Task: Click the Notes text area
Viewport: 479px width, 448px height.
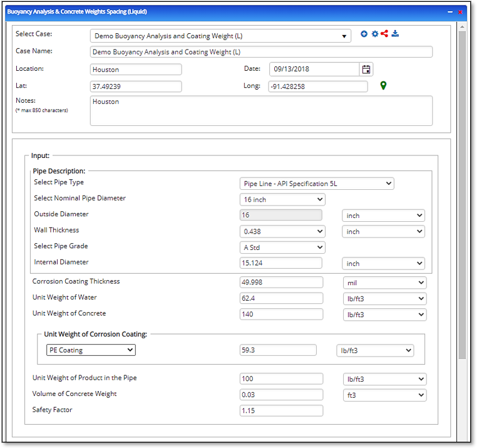Action: pos(261,111)
